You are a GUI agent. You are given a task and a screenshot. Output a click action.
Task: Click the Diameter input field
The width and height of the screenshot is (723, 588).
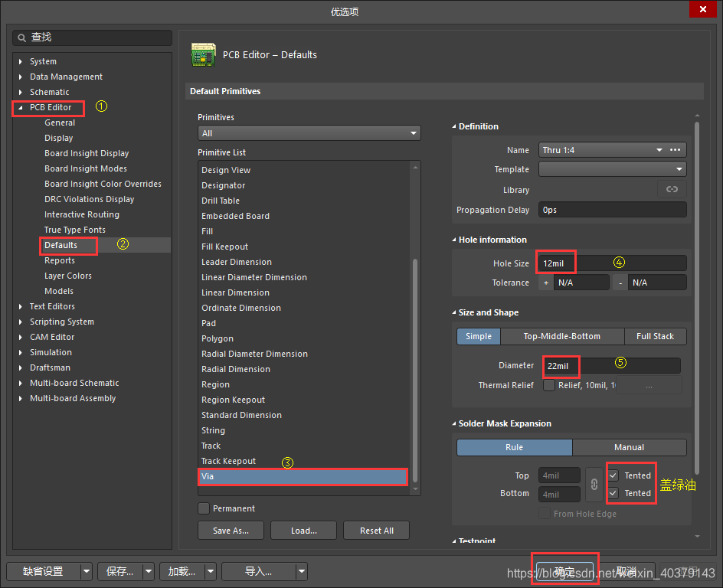pyautogui.click(x=612, y=365)
